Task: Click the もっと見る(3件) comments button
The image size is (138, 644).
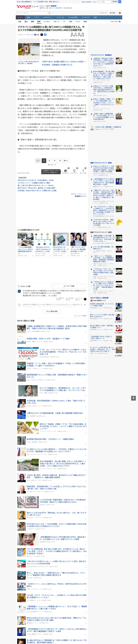Action: [52, 311]
